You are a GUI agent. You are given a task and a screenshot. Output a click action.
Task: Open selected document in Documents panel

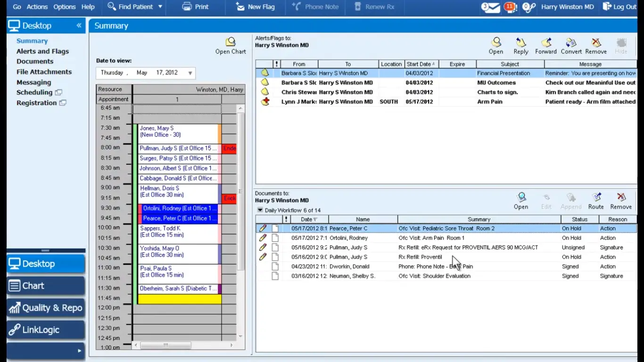(521, 198)
